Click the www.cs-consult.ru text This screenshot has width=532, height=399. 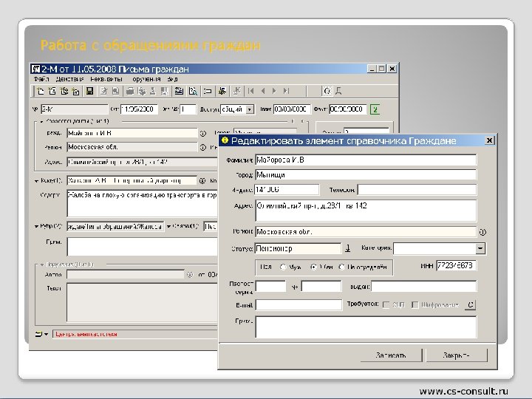pyautogui.click(x=463, y=391)
